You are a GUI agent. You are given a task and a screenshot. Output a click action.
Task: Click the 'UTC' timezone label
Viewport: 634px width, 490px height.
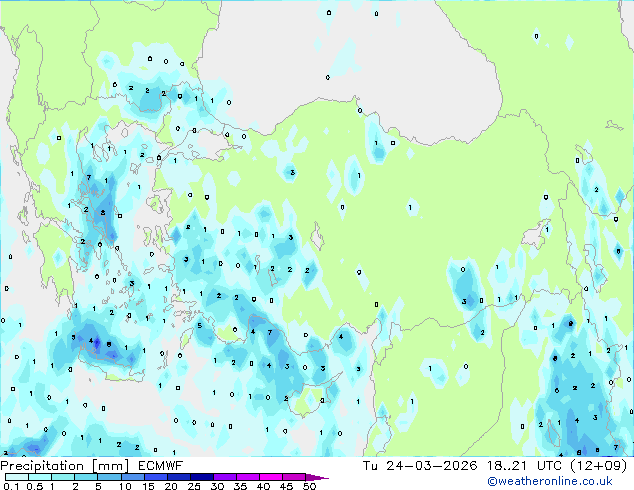pos(549,466)
